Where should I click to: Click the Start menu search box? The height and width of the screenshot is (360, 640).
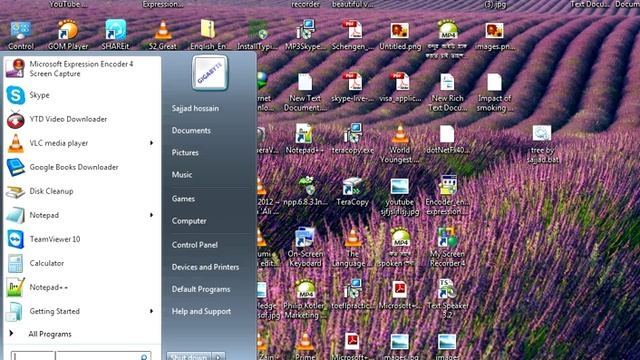81,356
